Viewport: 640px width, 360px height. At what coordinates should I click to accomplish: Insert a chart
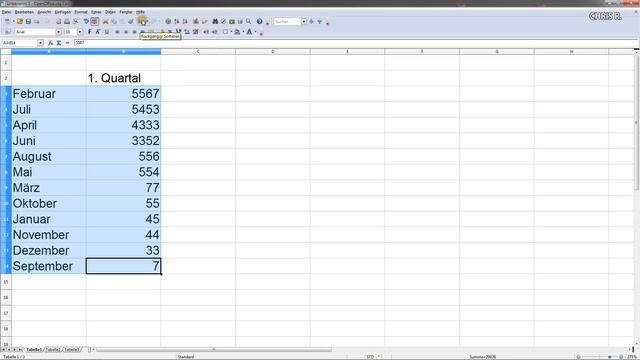pyautogui.click(x=196, y=21)
